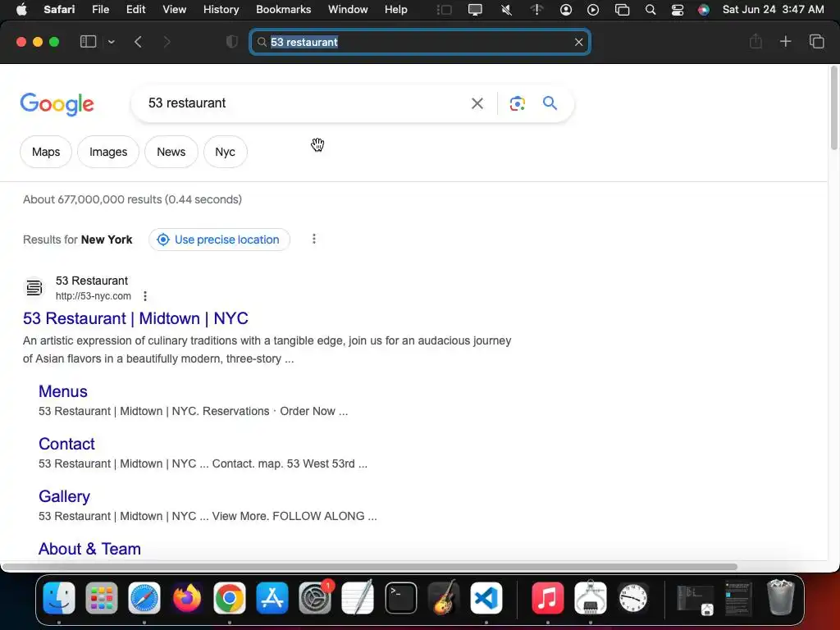Select the Nyc filter chip

click(225, 152)
